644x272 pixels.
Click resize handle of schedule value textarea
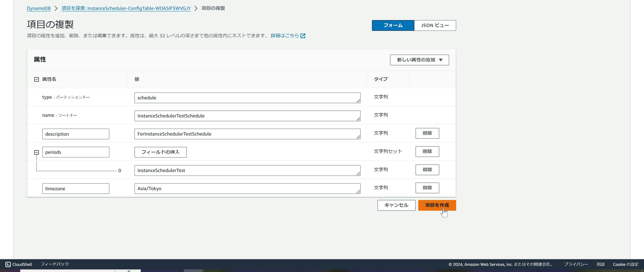358,101
